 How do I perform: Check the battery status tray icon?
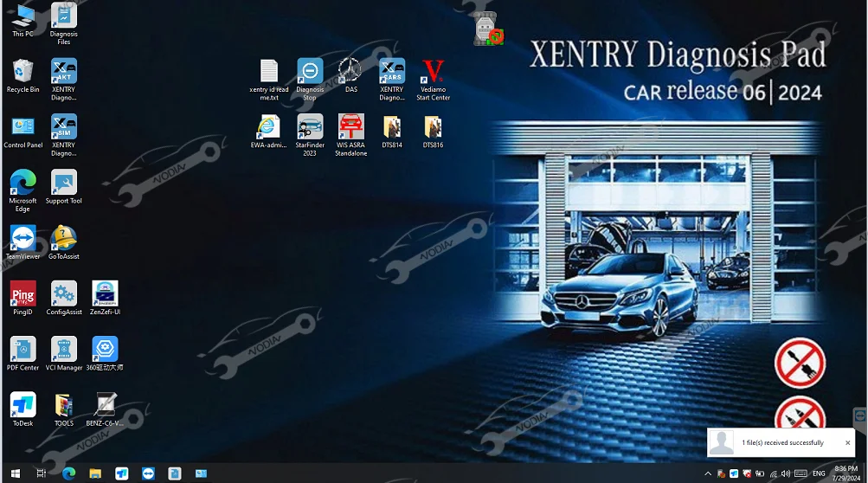click(760, 473)
